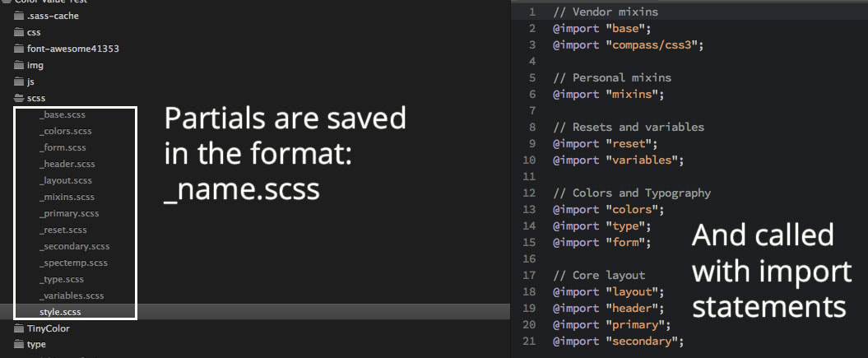Click the "// Core layout" comment line
868x358 pixels.
[x=599, y=275]
